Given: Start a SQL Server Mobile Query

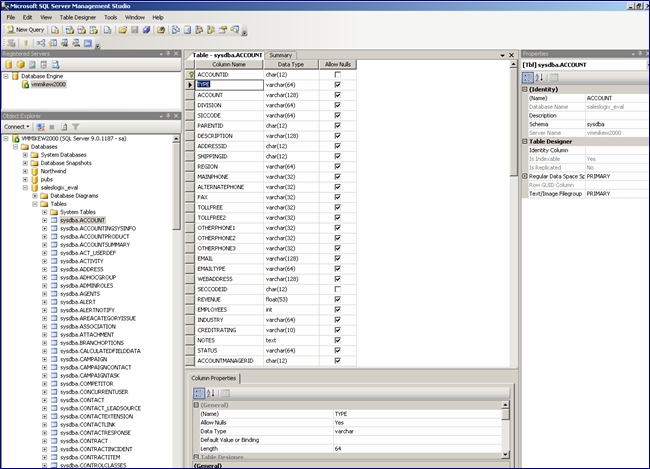Looking at the screenshot, I should (107, 30).
